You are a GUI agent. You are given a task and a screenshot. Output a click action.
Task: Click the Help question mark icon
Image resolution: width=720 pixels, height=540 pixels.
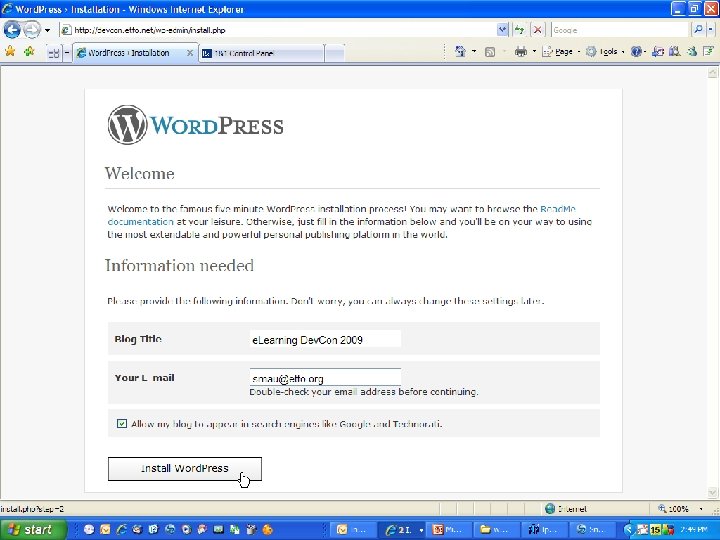[x=636, y=51]
